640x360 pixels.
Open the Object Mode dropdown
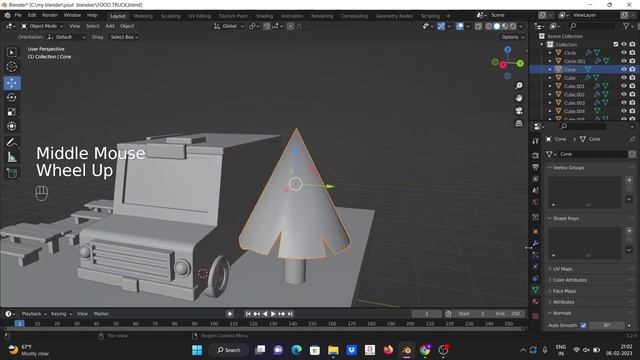point(42,26)
